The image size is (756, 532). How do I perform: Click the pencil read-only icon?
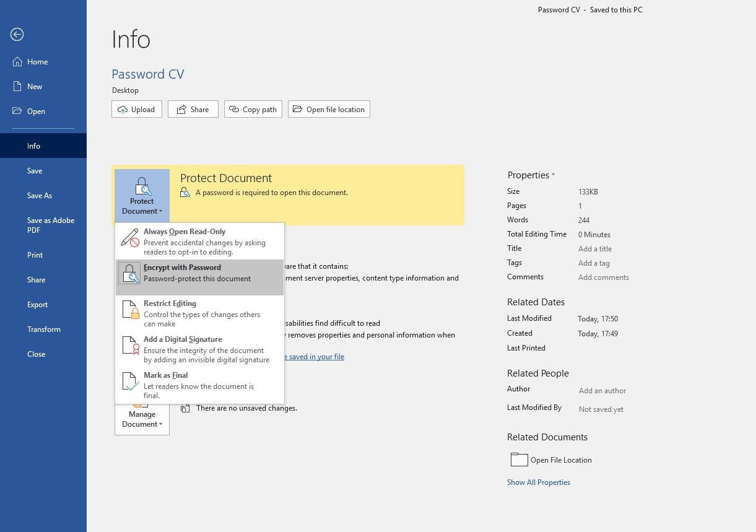tap(130, 238)
